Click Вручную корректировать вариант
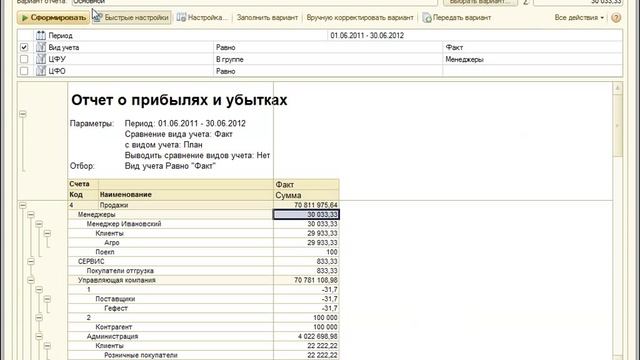The image size is (640, 360). point(360,18)
